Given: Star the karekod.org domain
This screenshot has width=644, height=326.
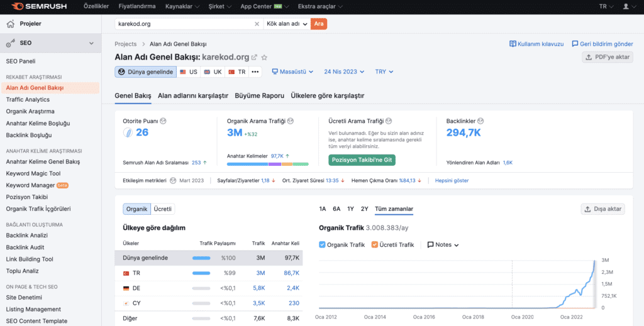Looking at the screenshot, I should (265, 57).
